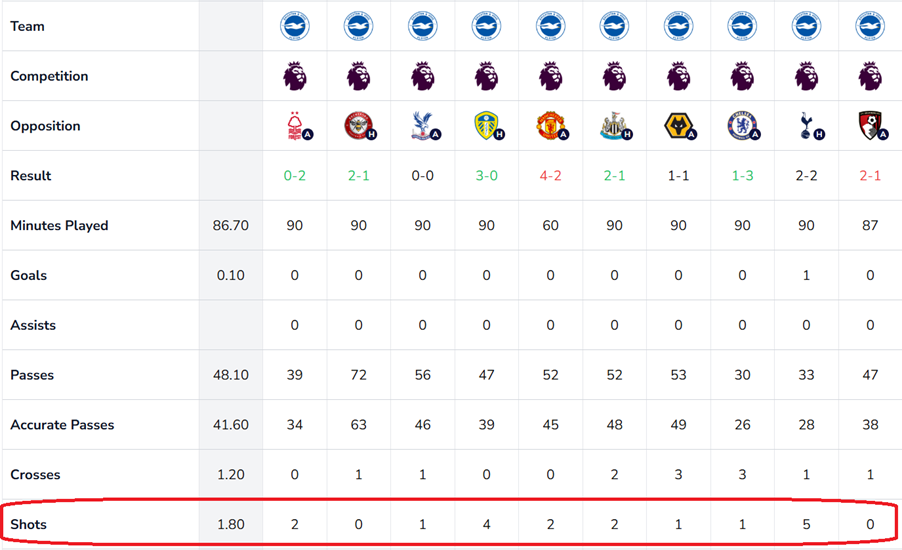Viewport: 902px width, 550px height.
Task: Click the Wolves opposition badge
Action: pyautogui.click(x=678, y=126)
